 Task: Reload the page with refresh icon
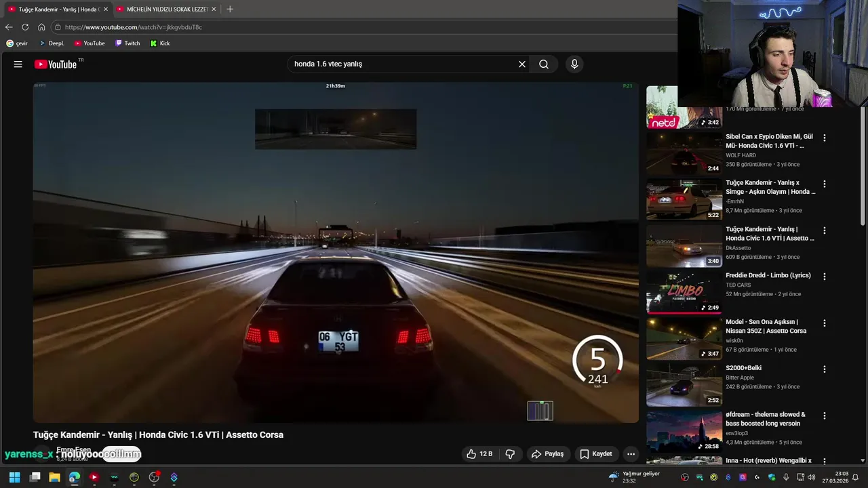[x=25, y=27]
